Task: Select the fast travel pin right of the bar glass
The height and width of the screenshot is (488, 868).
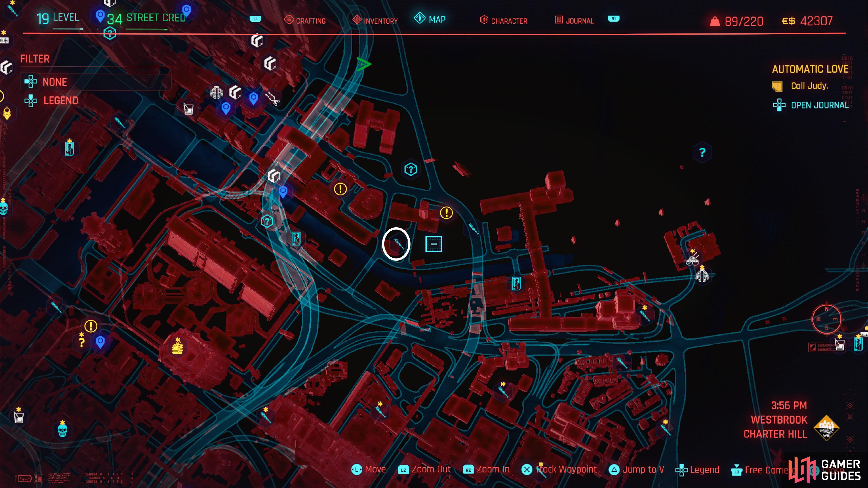Action: tap(226, 108)
